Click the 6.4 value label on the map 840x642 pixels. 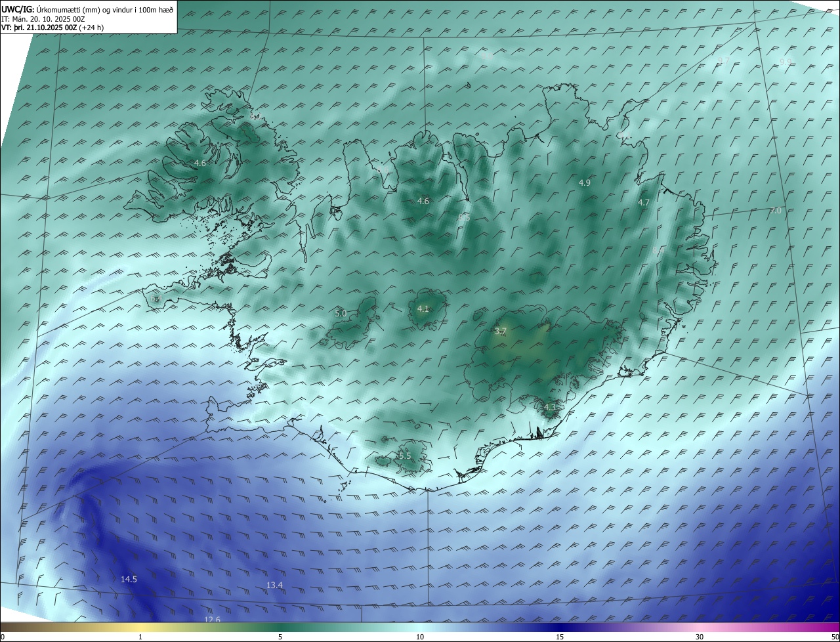point(156,299)
